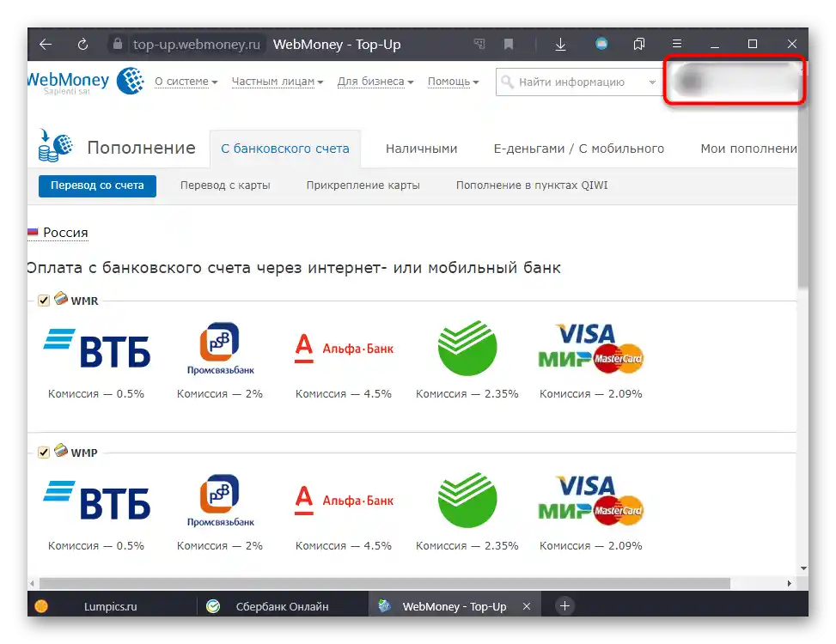Choose Альфа-Банк under WMP
Image resolution: width=836 pixels, height=644 pixels.
[344, 501]
